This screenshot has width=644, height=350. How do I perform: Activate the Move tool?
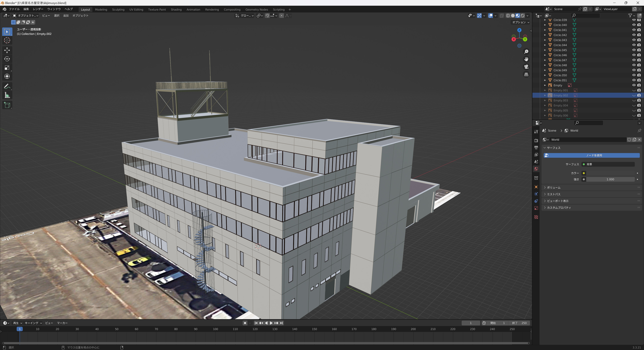[7, 50]
